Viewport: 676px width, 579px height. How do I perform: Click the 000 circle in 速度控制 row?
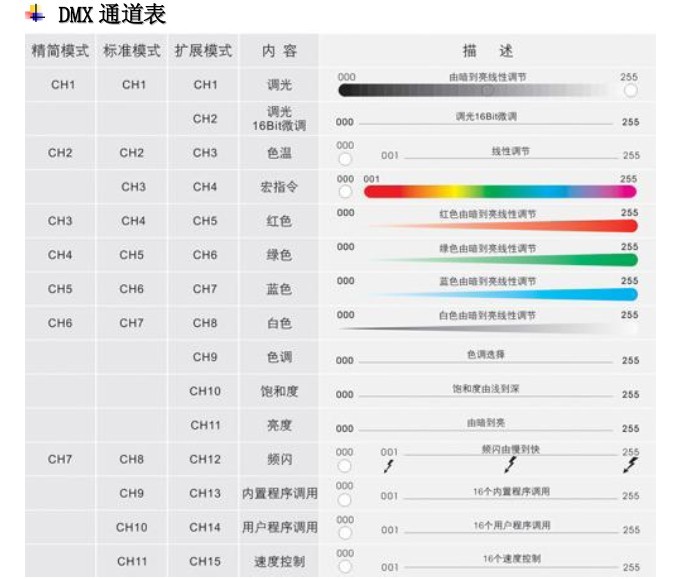pos(345,566)
